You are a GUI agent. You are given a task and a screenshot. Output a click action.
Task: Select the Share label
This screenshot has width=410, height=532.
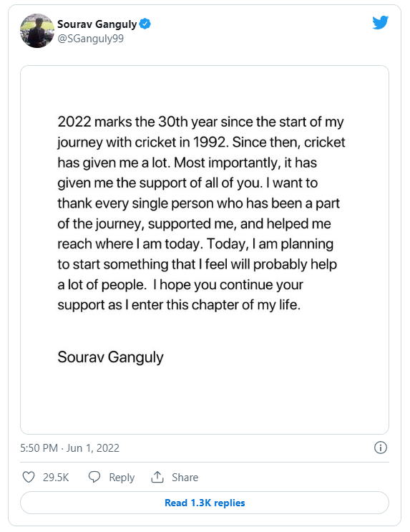185,478
